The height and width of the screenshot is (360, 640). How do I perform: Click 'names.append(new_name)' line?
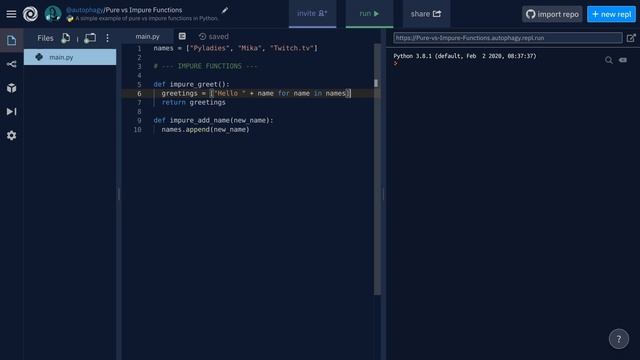(205, 129)
